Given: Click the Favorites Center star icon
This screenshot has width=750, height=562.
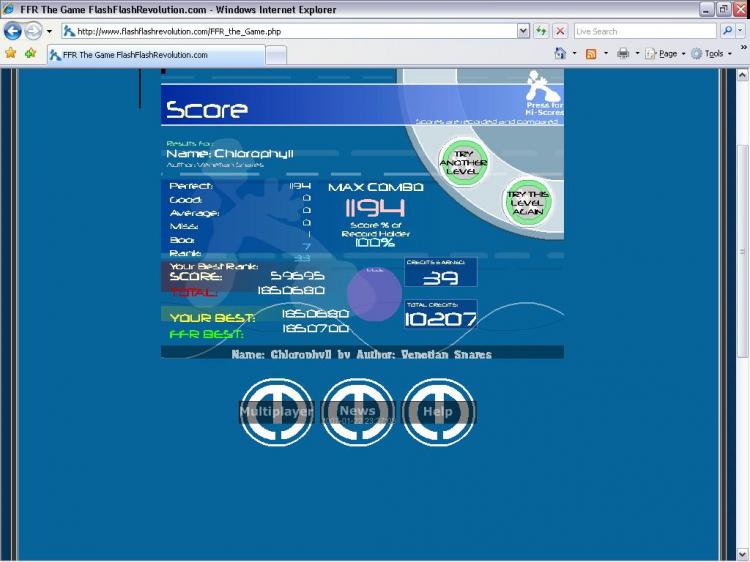Looking at the screenshot, I should coord(11,54).
